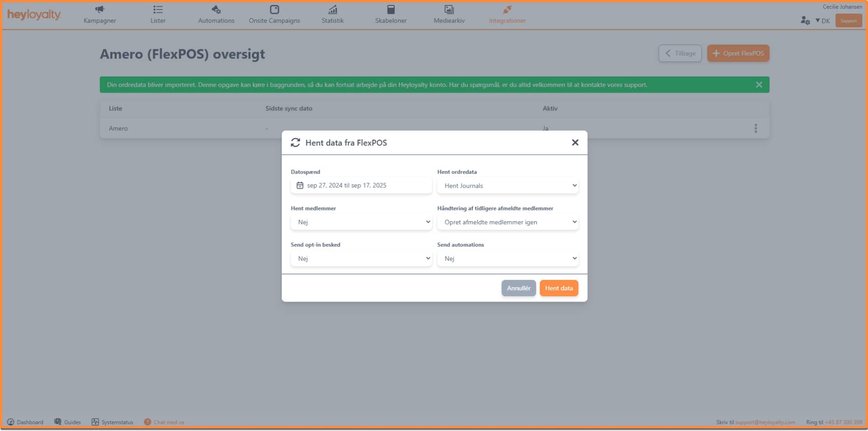The height and width of the screenshot is (431, 868).
Task: Click the Annullér button
Action: click(518, 288)
